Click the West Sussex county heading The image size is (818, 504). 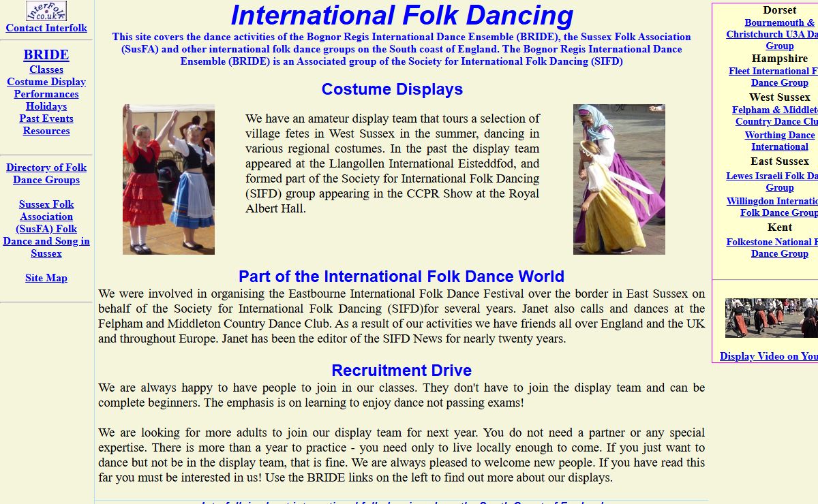(x=780, y=97)
